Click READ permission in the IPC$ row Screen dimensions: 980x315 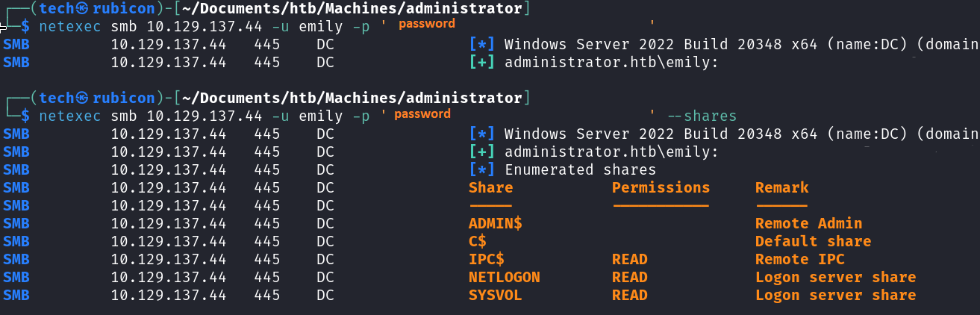629,259
